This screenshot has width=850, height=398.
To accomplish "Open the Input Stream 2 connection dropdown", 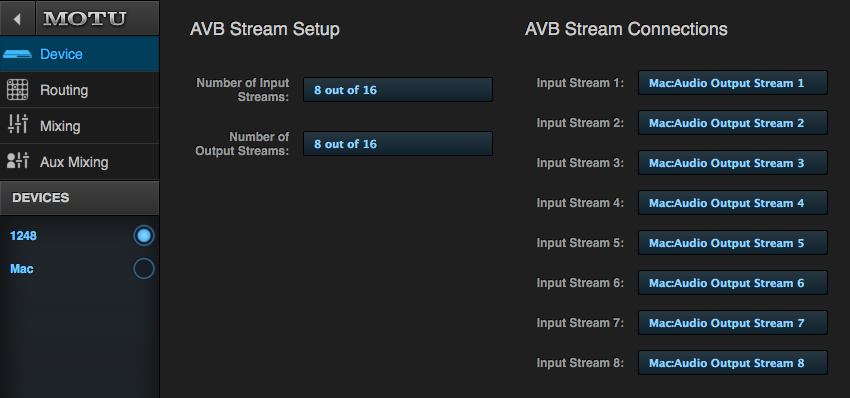I will click(x=733, y=123).
